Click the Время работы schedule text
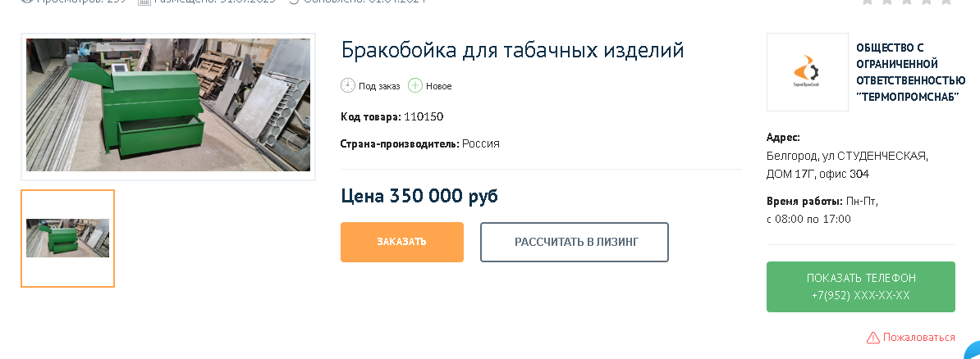Image resolution: width=980 pixels, height=359 pixels. (822, 210)
